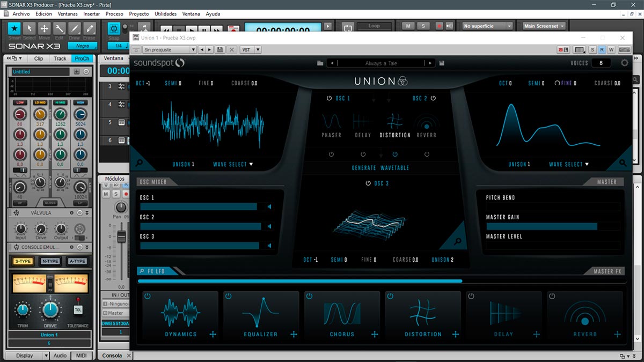Add Chorus effect with plus icon
644x362 pixels.
375,334
